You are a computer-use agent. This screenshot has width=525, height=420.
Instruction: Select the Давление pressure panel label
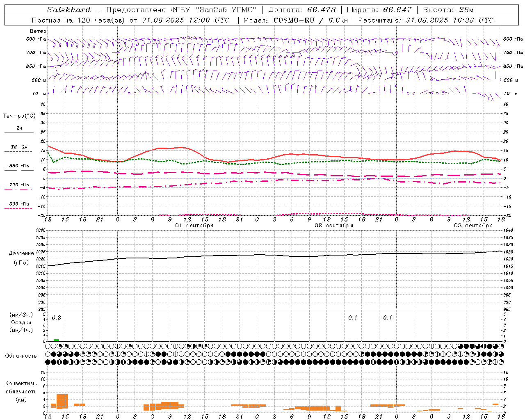pos(21,253)
